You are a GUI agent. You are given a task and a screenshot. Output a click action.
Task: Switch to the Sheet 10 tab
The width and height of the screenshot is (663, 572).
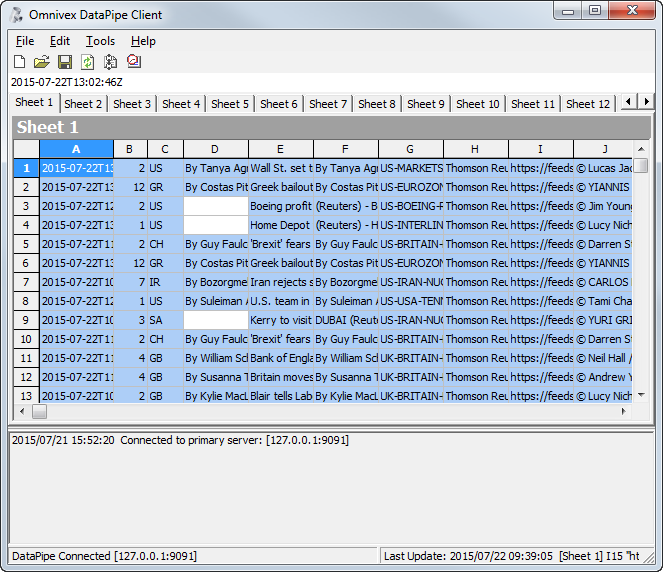coord(478,104)
